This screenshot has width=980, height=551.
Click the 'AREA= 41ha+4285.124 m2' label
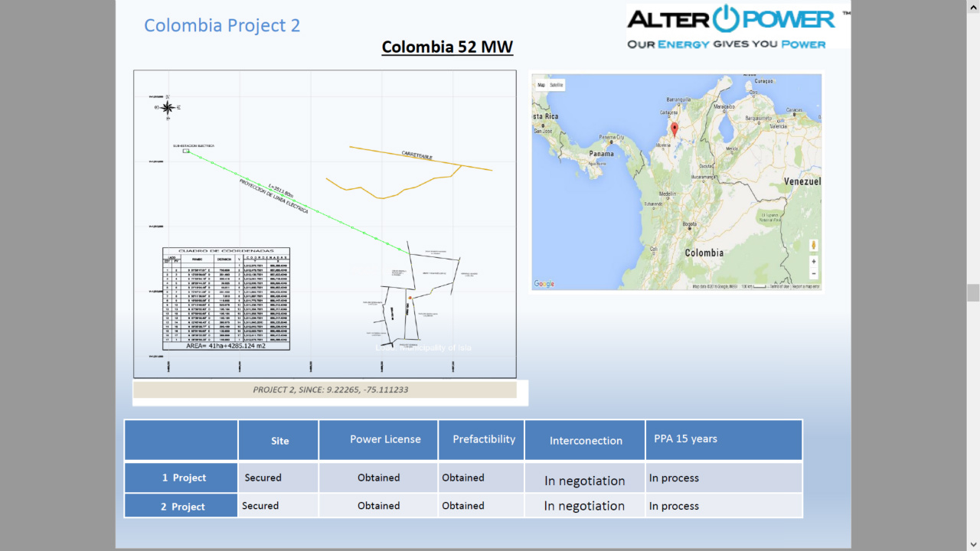pos(227,346)
